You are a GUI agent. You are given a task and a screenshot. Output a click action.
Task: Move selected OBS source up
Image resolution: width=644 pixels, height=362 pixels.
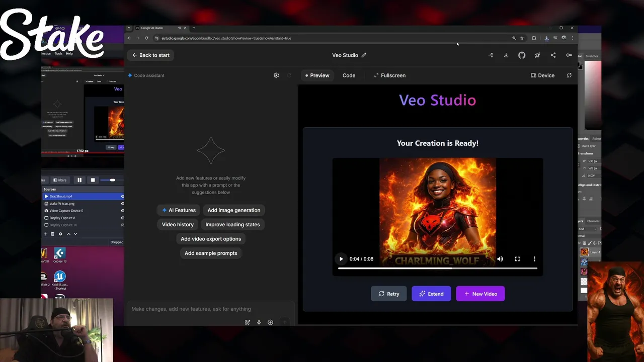coord(69,234)
